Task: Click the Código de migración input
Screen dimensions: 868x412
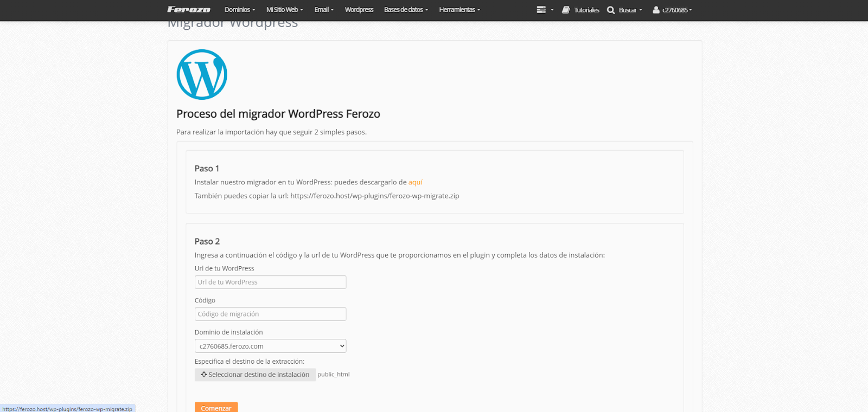Action: point(270,314)
